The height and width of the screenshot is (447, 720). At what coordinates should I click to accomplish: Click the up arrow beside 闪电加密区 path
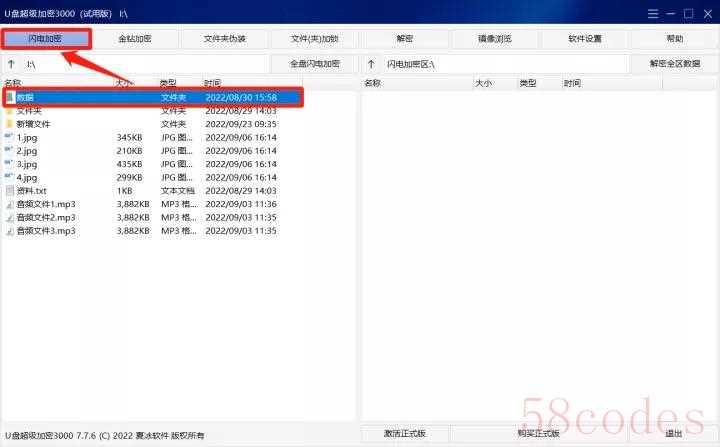(371, 64)
